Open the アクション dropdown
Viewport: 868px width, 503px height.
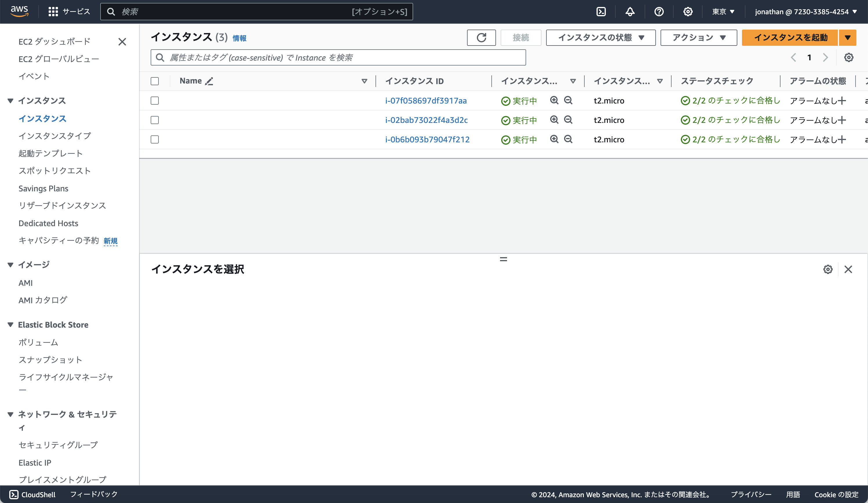tap(698, 38)
